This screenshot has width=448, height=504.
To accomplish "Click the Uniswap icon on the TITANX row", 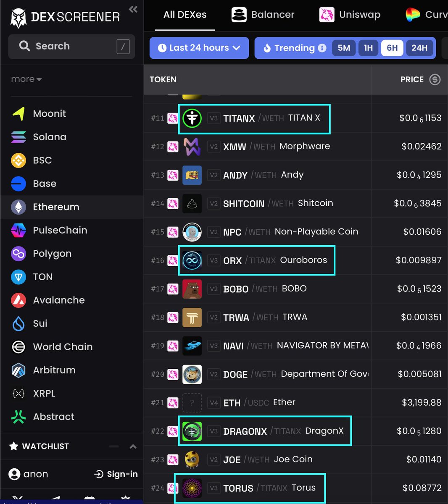I will click(173, 118).
